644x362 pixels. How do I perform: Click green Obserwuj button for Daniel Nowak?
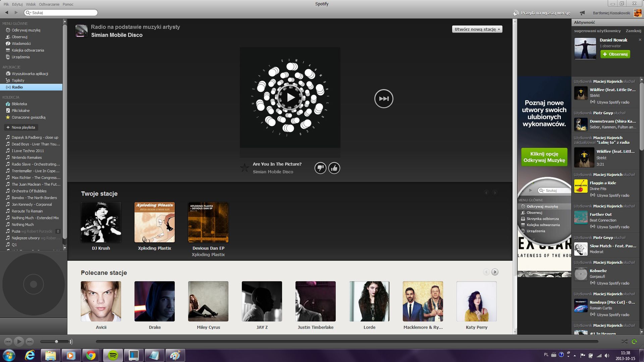[615, 54]
